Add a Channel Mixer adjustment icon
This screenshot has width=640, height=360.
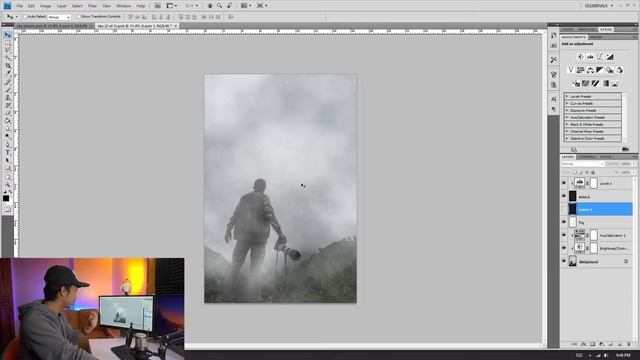pos(619,70)
